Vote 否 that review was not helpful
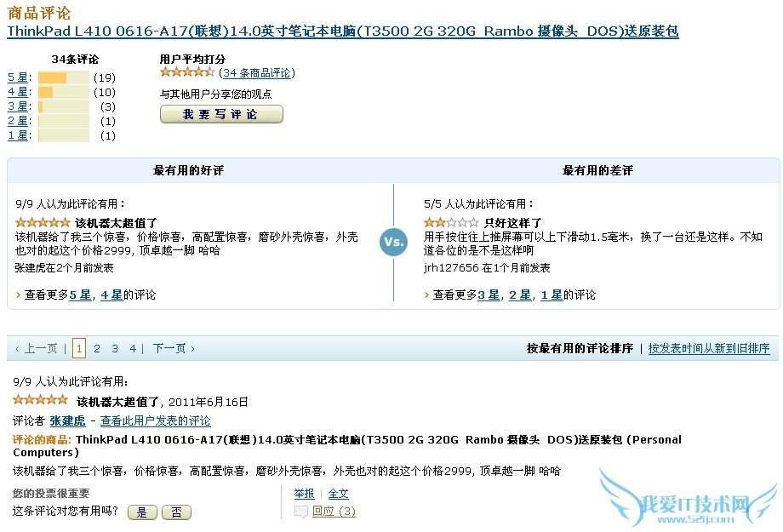The image size is (783, 532). [176, 512]
